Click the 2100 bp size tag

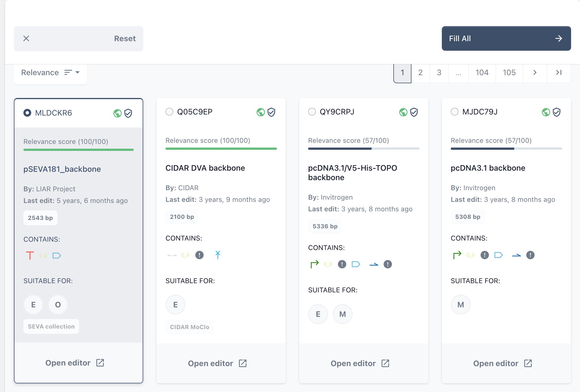tap(182, 217)
